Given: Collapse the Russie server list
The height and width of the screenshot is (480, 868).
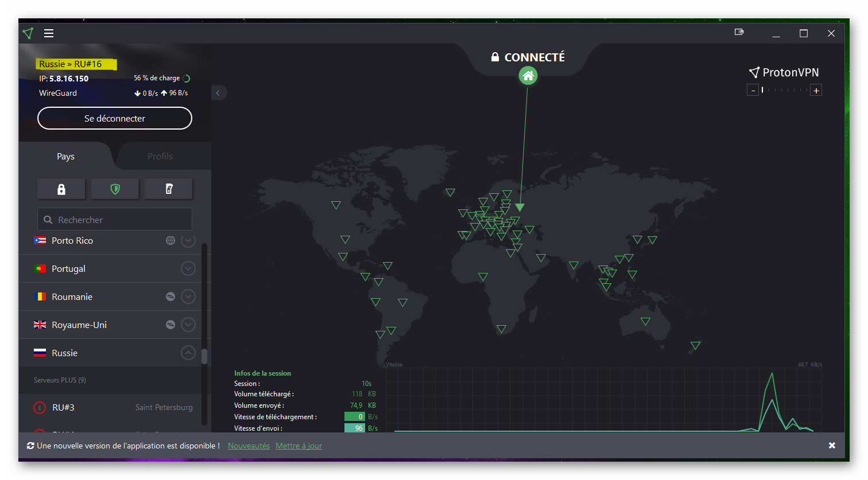Looking at the screenshot, I should click(x=188, y=353).
